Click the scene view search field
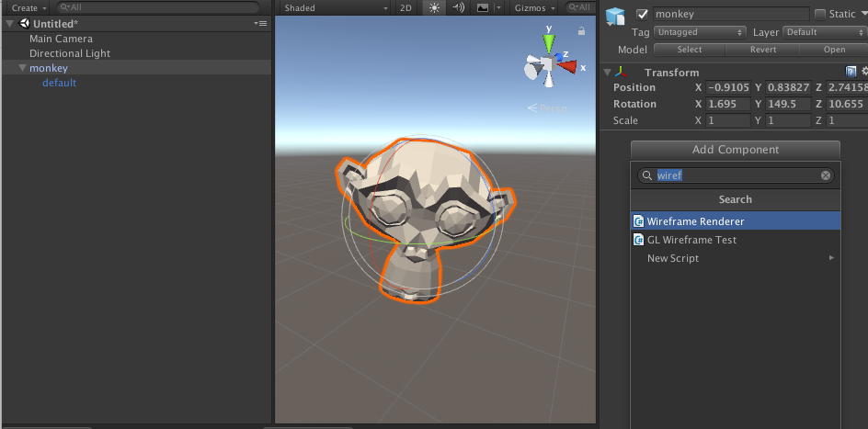Viewport: 868px width, 429px height. click(x=579, y=7)
